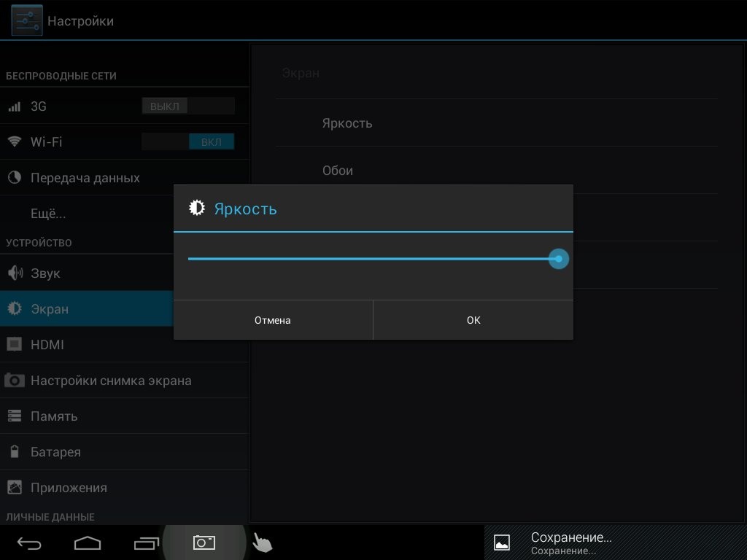
Task: Tap the image icon in the saving notification
Action: coord(502,542)
